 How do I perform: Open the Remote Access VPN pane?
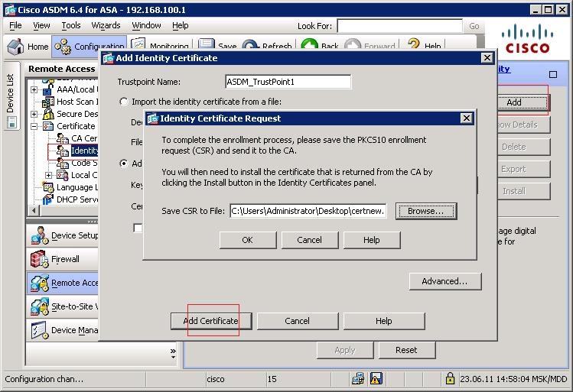(x=63, y=283)
